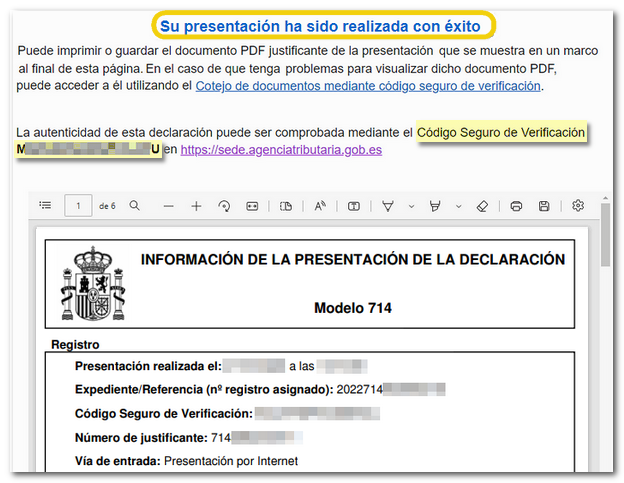Open the PDF table of contents icon
The width and height of the screenshot is (624, 483).
[45, 206]
